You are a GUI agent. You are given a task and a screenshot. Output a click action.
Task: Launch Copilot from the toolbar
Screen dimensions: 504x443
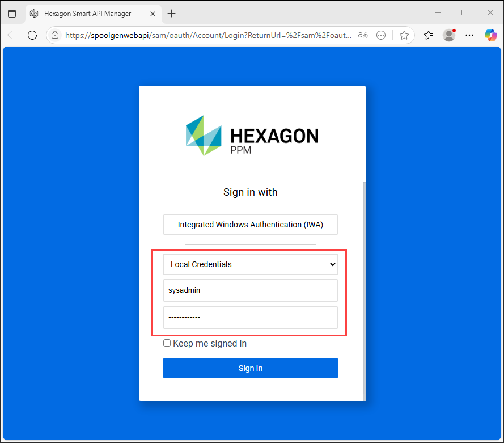(x=490, y=35)
